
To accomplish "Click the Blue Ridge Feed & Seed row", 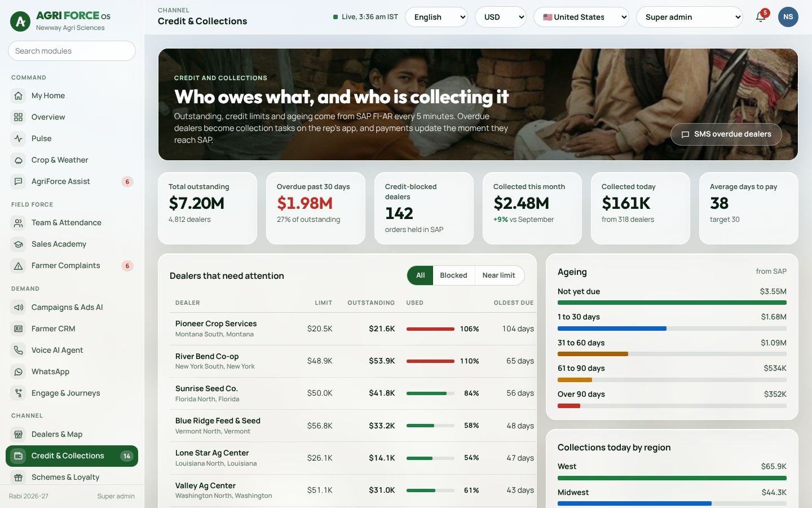I will tap(354, 426).
